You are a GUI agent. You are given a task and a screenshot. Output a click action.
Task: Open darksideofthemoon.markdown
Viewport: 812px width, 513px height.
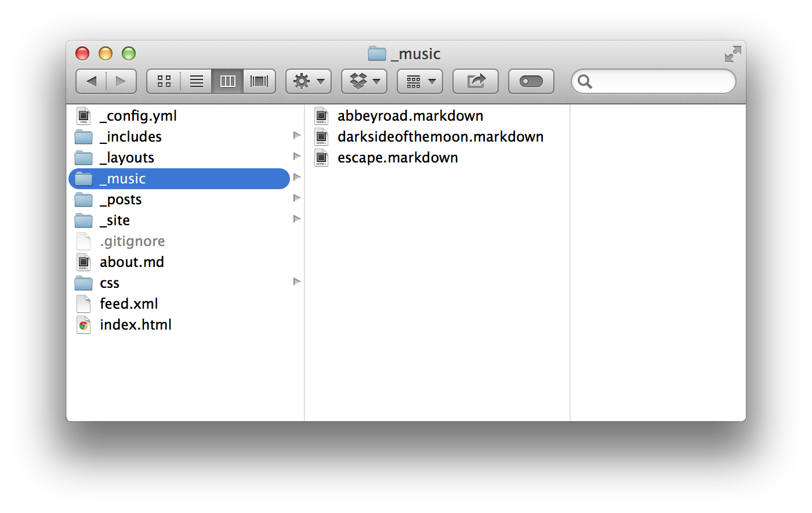coord(441,136)
